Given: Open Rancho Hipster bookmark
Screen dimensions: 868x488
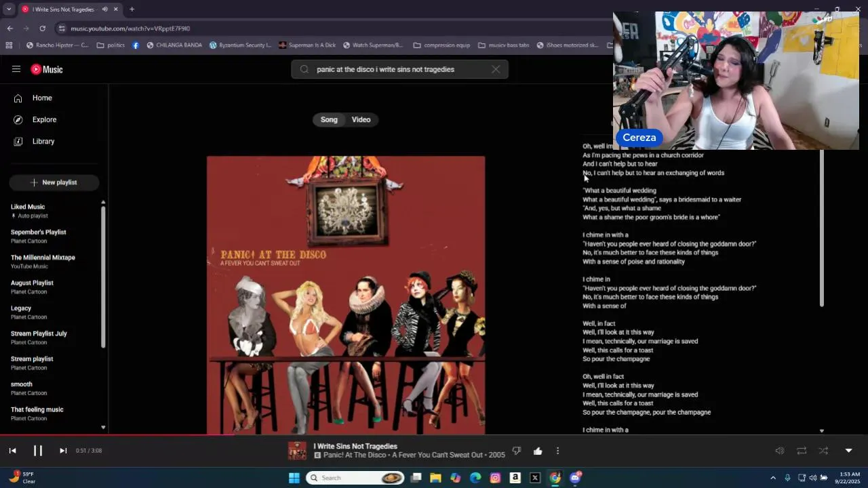Looking at the screenshot, I should pos(57,45).
